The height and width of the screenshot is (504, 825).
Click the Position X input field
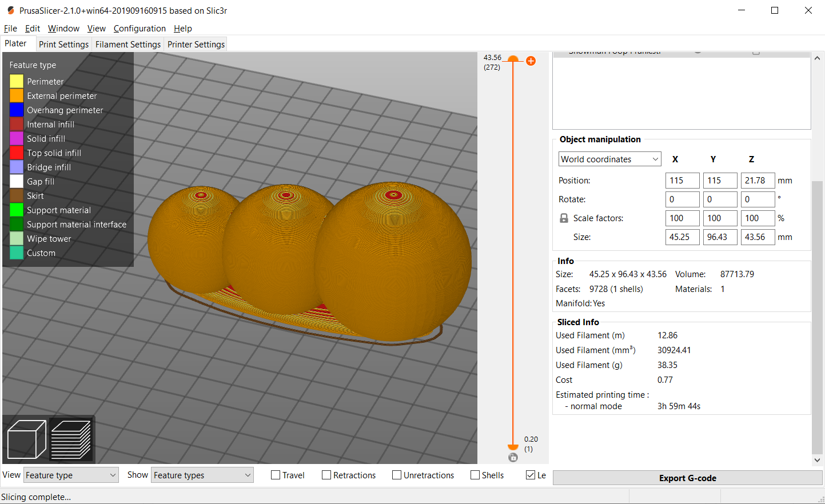tap(682, 181)
